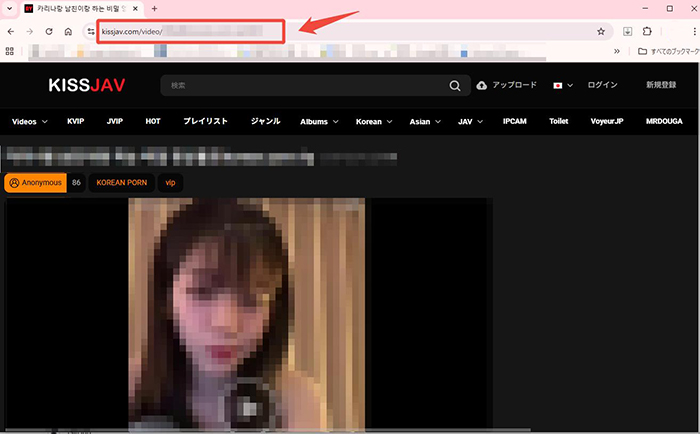The width and height of the screenshot is (700, 434).
Task: Click the browser back arrow
Action: click(x=10, y=31)
